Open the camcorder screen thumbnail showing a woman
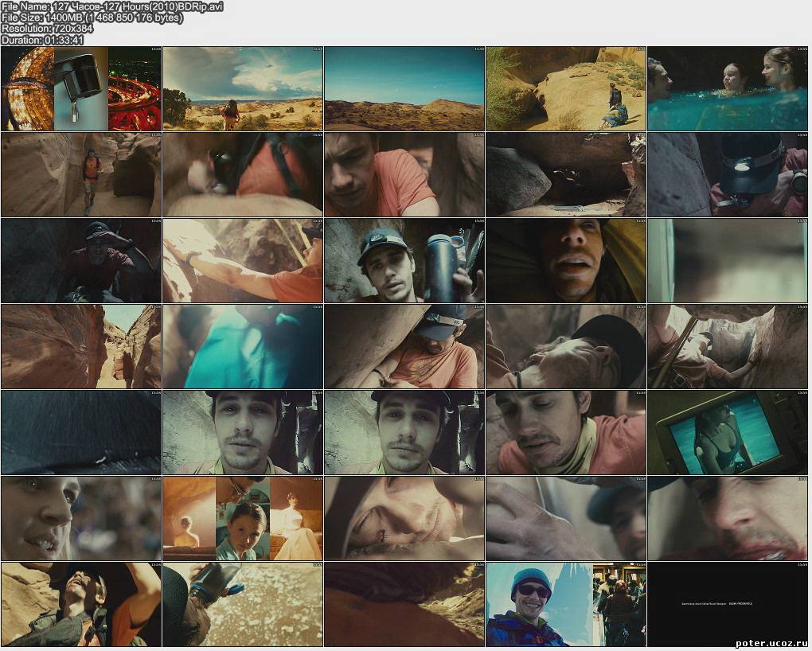 (728, 432)
